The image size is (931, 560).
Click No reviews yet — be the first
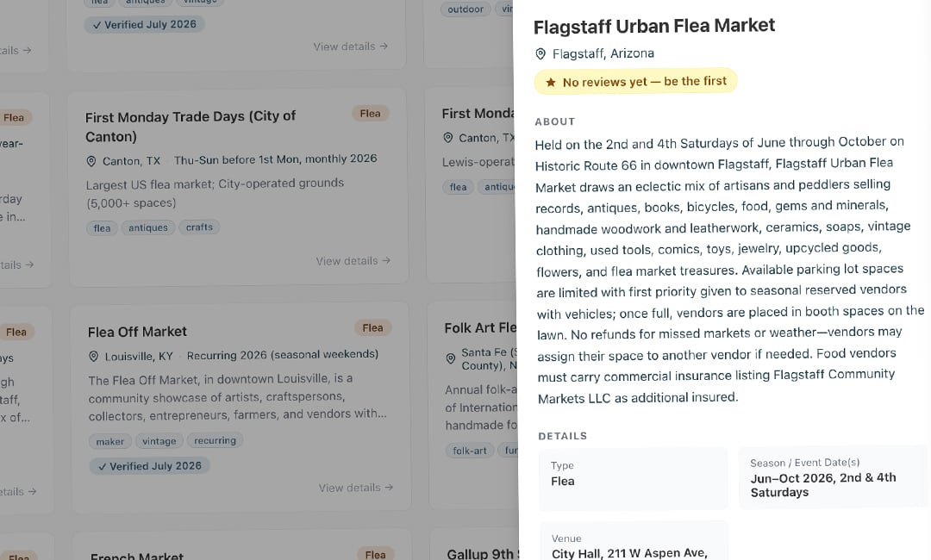[x=635, y=81]
